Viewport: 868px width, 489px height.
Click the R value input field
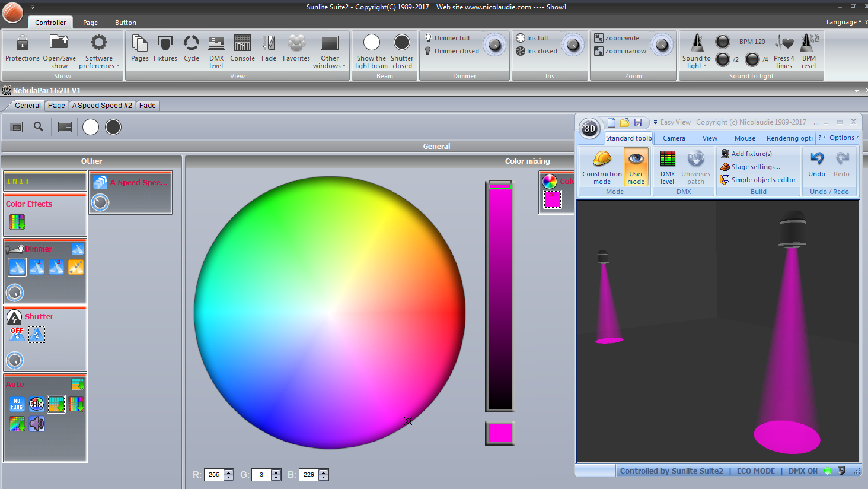(214, 475)
